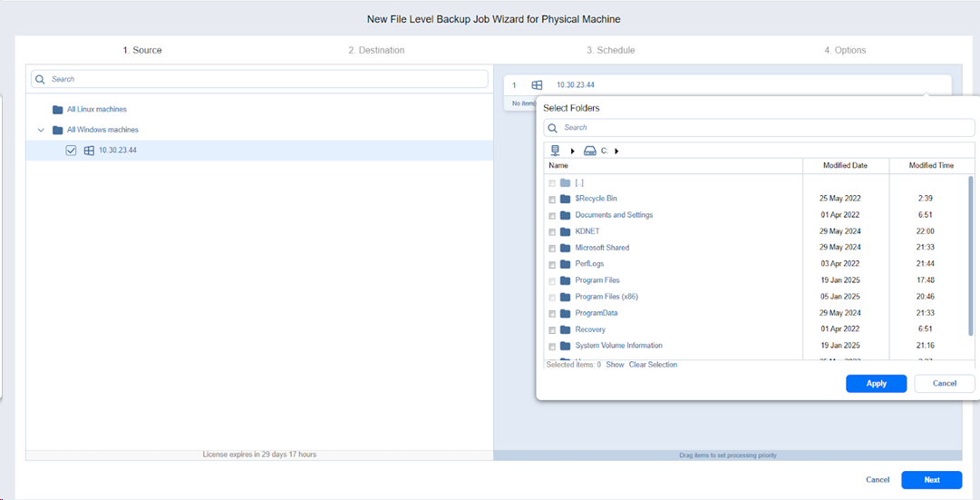980x500 pixels.
Task: Go to the 2. Destination wizard step
Action: tap(376, 51)
